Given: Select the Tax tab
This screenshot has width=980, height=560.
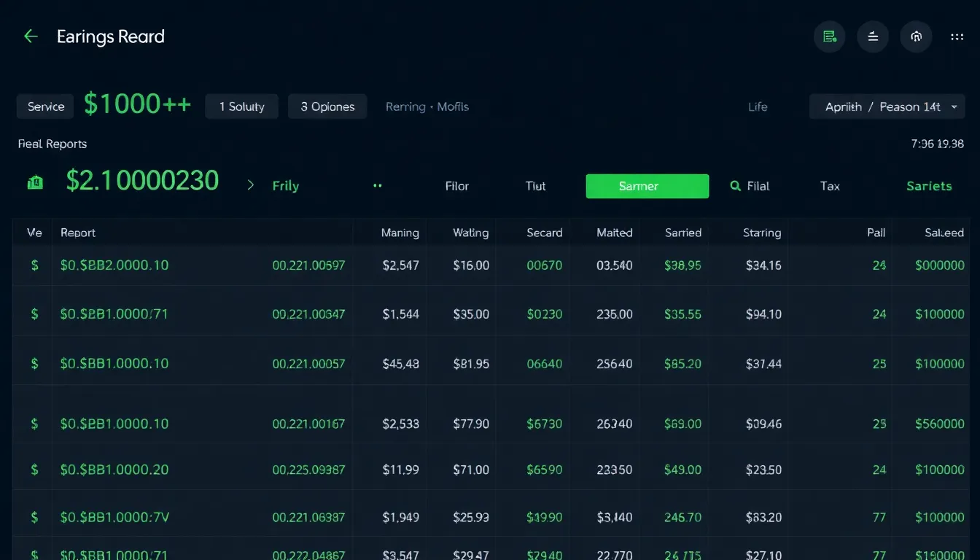Looking at the screenshot, I should point(829,186).
